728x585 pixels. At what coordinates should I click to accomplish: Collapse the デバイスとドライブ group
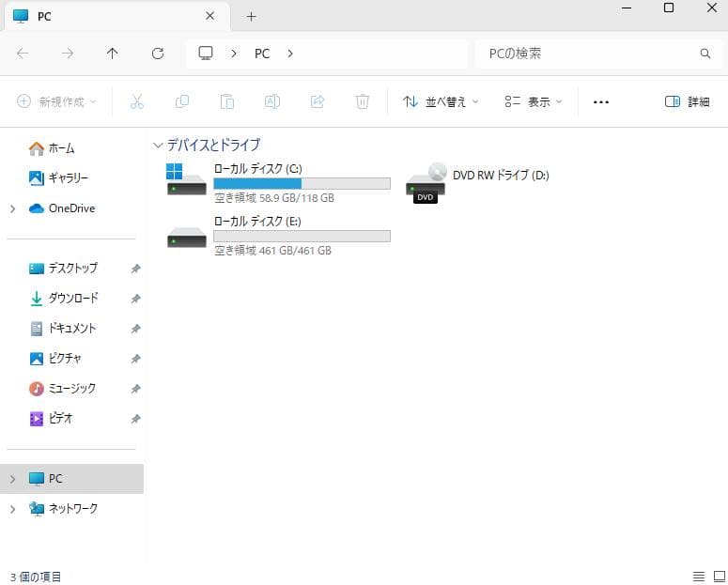click(x=158, y=146)
